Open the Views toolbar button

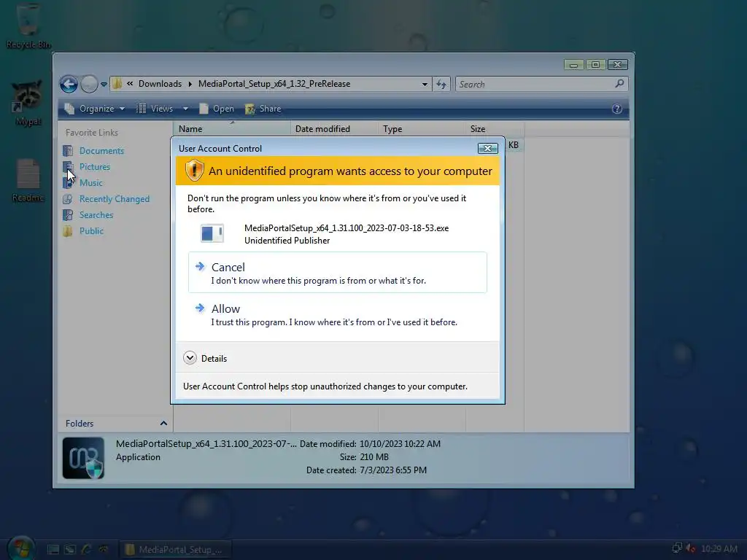point(155,109)
